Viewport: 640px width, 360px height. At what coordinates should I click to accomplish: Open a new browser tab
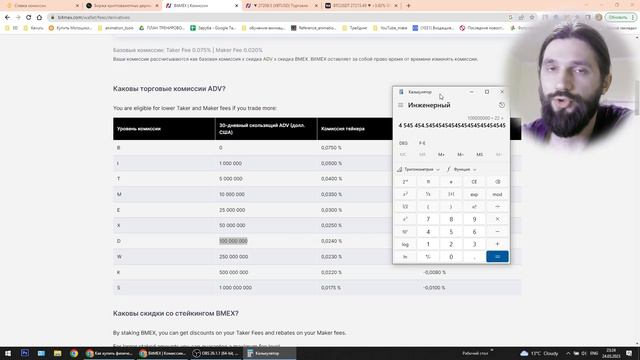pos(408,6)
